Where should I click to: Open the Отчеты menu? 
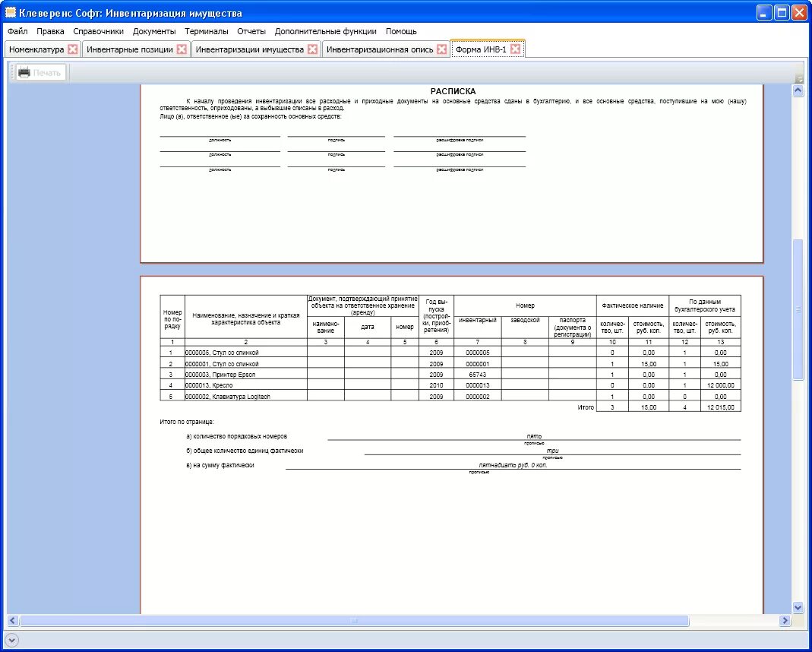coord(251,31)
